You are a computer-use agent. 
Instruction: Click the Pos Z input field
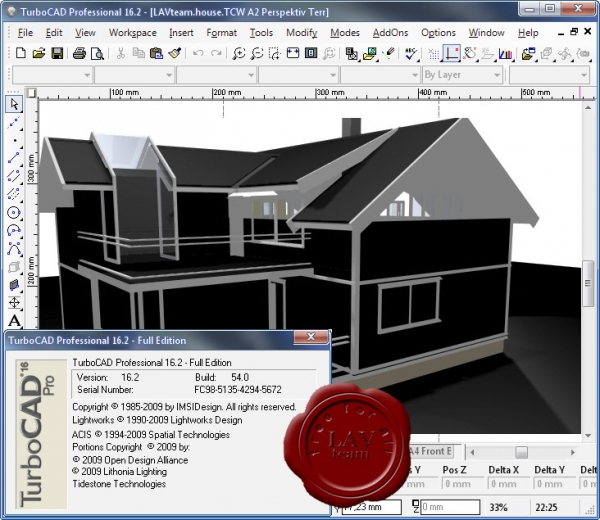pos(462,484)
